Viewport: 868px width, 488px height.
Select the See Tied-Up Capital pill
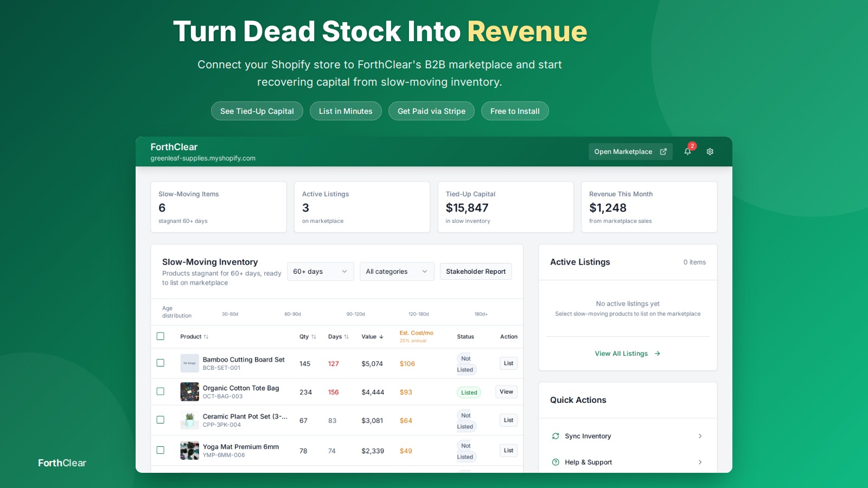coord(257,111)
